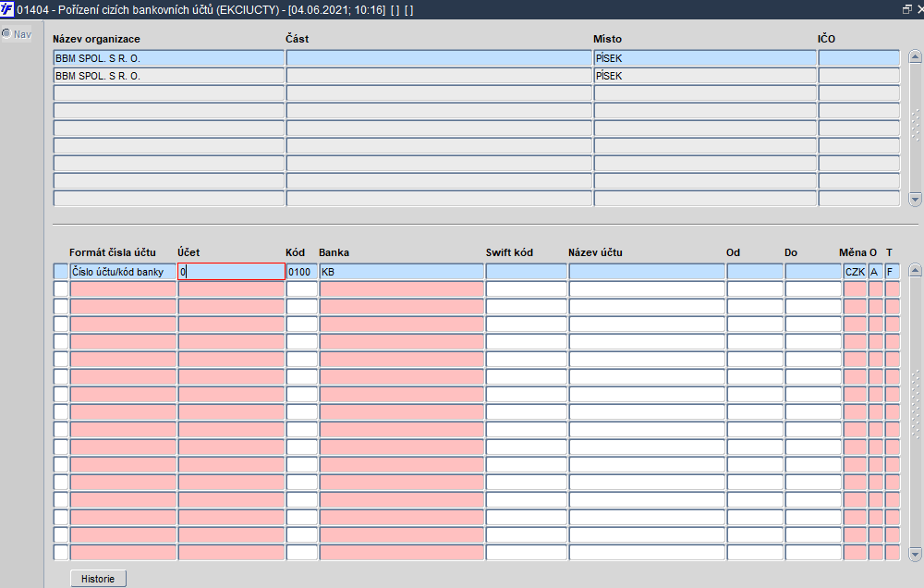Focus the Do date field in first account row
Viewport: 924px width, 588px height.
(x=813, y=271)
